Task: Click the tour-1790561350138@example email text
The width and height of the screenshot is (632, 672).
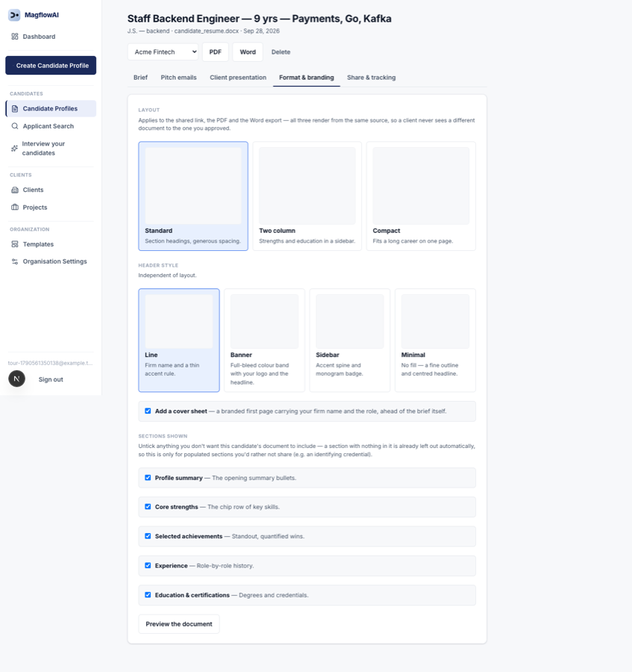Action: [x=50, y=363]
